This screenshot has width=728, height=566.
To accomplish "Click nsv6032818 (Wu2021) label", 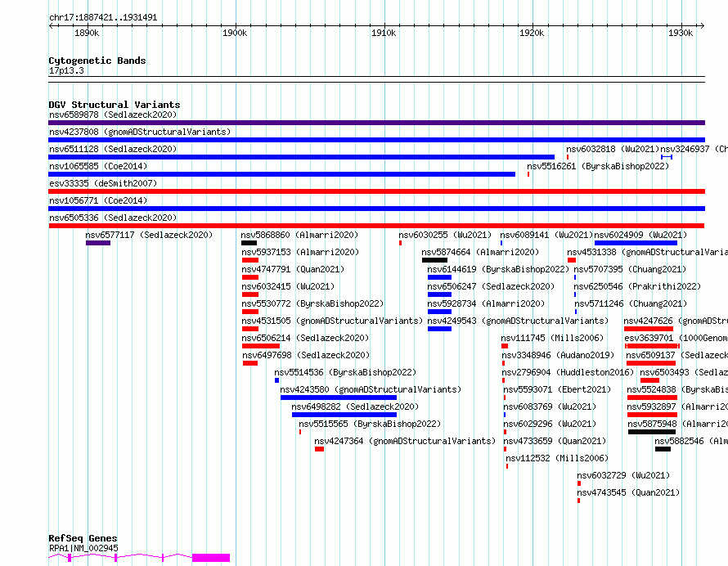I will [x=613, y=149].
